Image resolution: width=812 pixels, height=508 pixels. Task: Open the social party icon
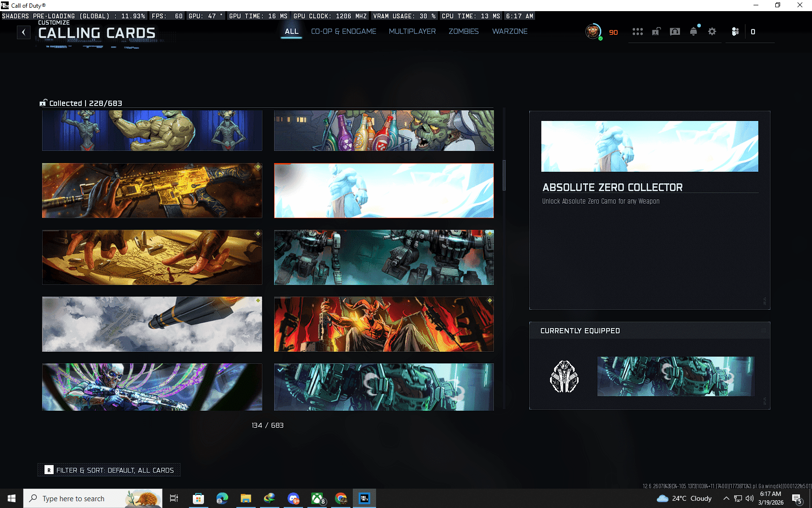[735, 32]
